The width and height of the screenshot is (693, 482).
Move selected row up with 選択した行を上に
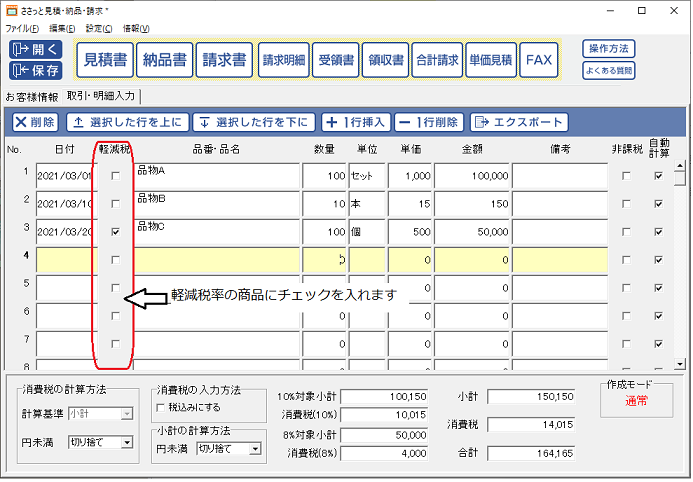[x=126, y=123]
